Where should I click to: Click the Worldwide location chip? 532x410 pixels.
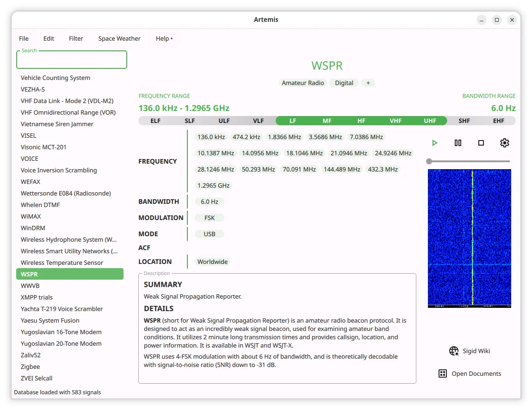click(x=212, y=262)
